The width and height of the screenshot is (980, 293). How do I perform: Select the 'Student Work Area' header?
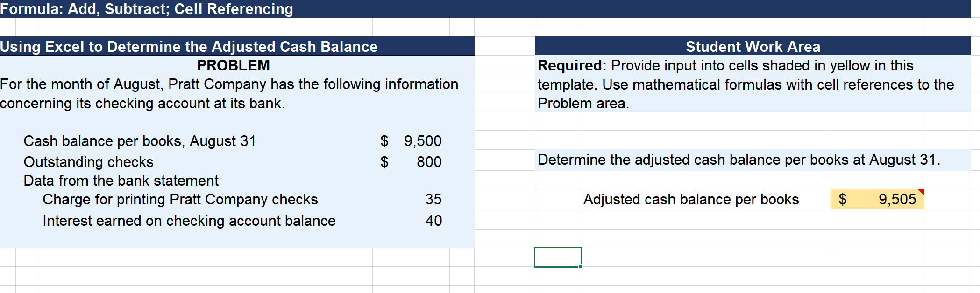(x=753, y=47)
